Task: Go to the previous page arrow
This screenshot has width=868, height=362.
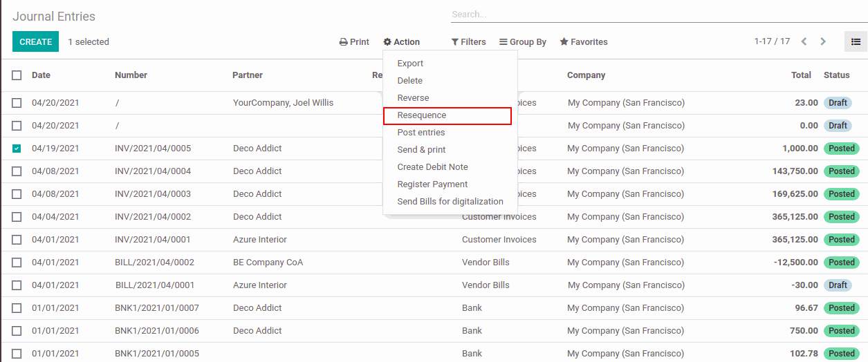Action: 804,42
